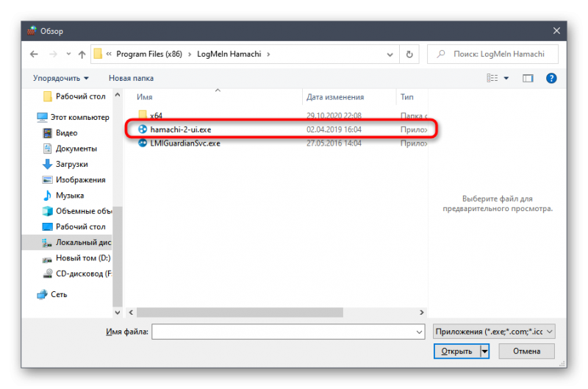
Task: Open the Упорядочить menu
Action: click(x=61, y=78)
